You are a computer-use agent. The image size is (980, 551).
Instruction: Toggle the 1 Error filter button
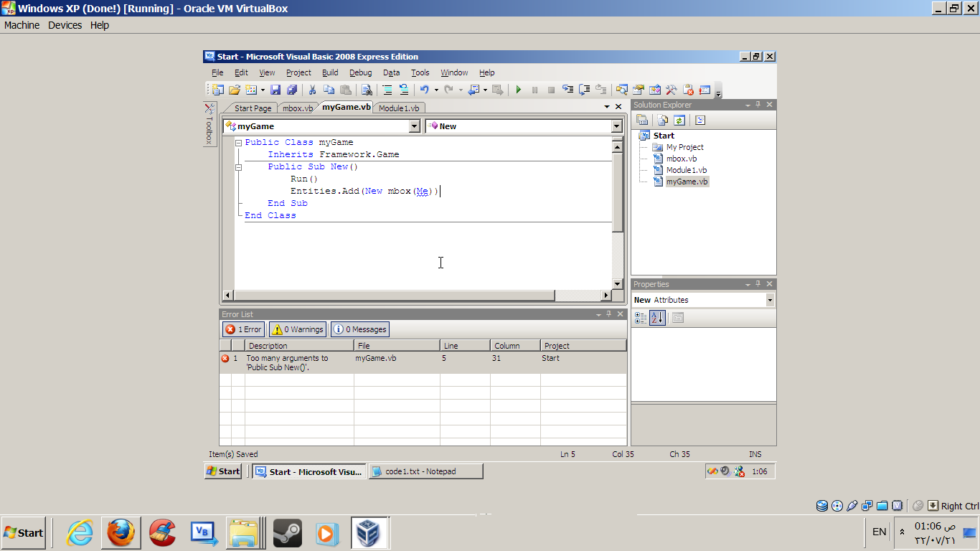243,329
